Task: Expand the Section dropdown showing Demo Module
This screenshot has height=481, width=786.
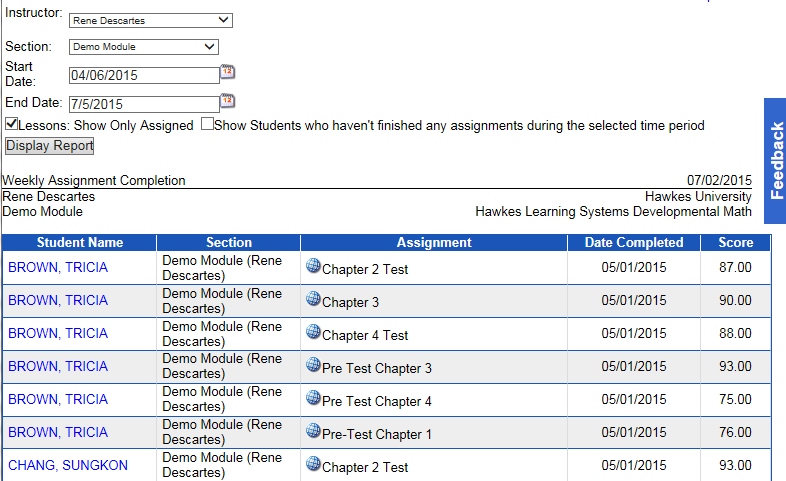Action: [143, 46]
